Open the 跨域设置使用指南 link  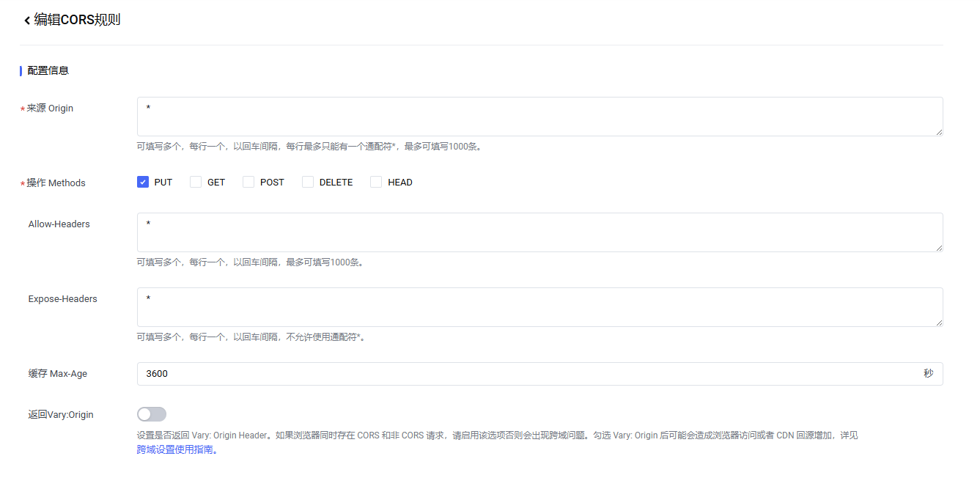point(177,449)
